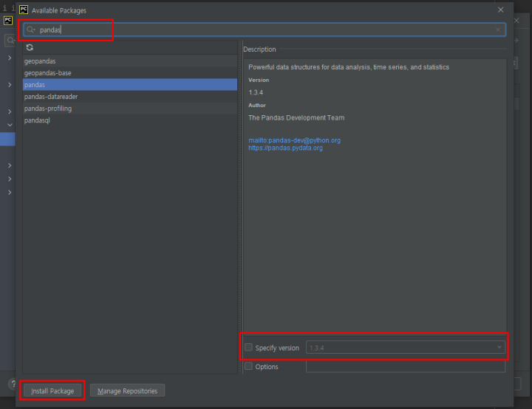This screenshot has width=532, height=409.
Task: Close the Available Packages dialog
Action: point(500,10)
